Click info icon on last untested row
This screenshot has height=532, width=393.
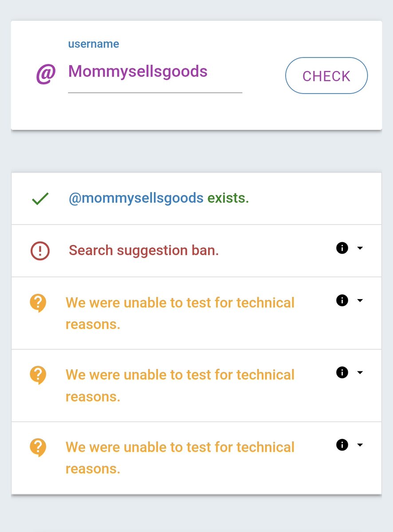click(x=342, y=445)
